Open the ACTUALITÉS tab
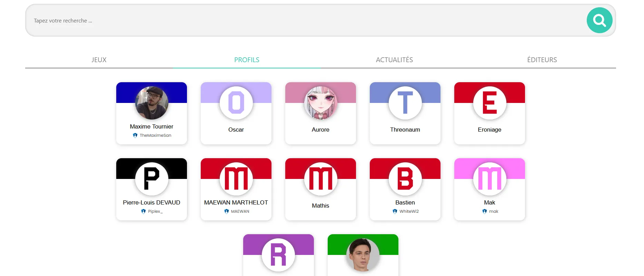This screenshot has height=276, width=644. click(x=394, y=60)
